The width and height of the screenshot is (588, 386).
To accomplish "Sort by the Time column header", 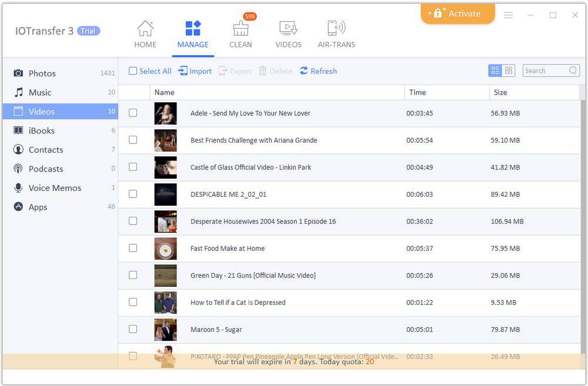I will (x=447, y=92).
